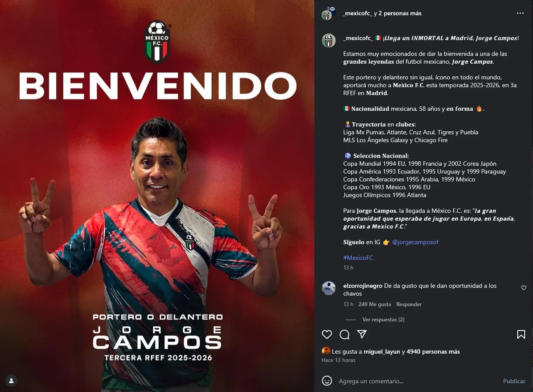The height and width of the screenshot is (392, 533).
Task: Open comments via speech bubble icon
Action: pos(344,334)
